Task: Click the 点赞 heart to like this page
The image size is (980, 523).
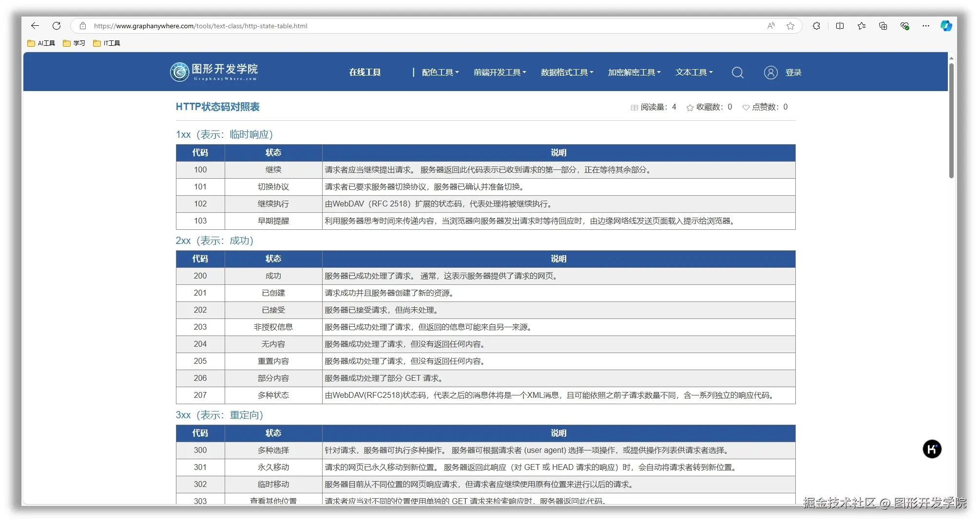Action: coord(745,107)
